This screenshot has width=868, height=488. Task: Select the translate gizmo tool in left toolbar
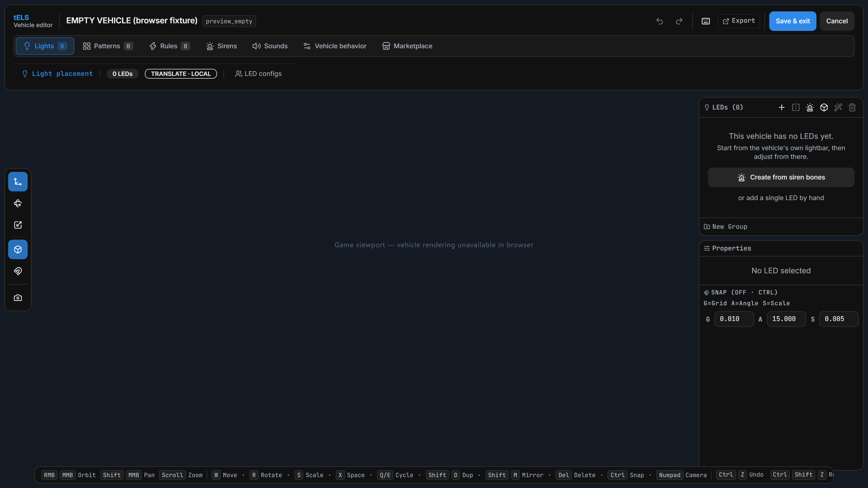18,182
